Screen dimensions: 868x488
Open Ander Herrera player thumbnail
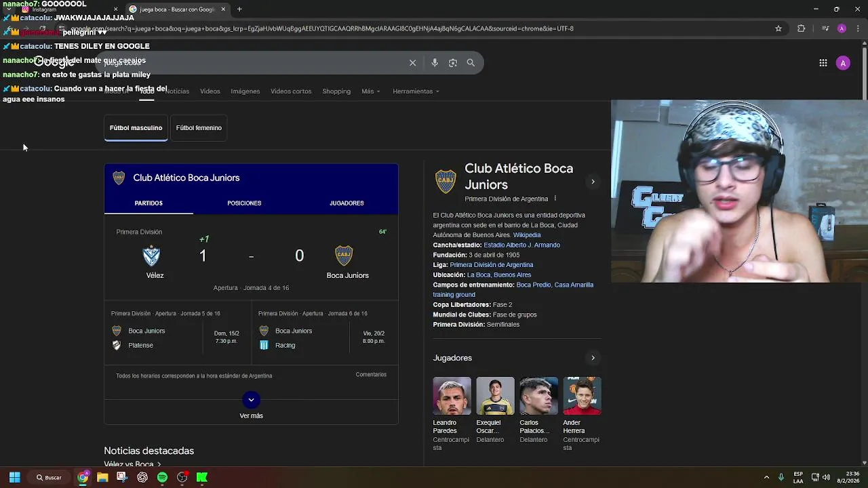[x=582, y=396]
